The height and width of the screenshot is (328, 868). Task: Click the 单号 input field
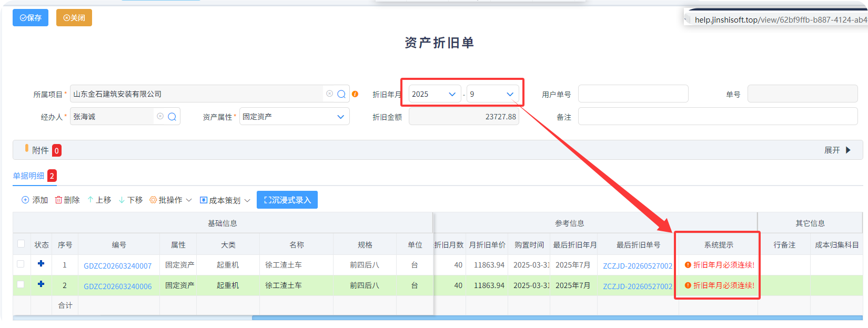tap(803, 94)
